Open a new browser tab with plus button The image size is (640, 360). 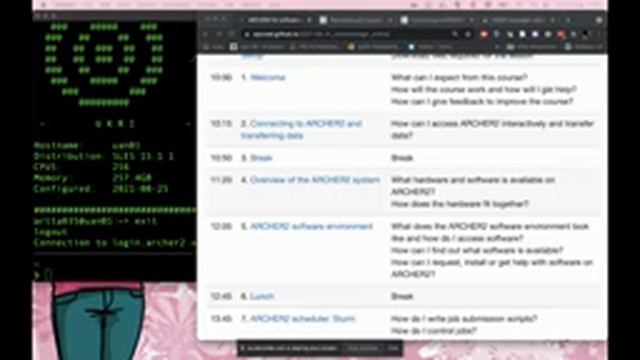[568, 20]
